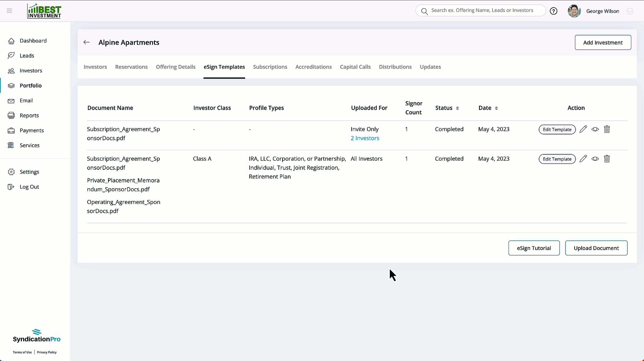
Task: Click the search magnifier icon
Action: click(x=424, y=11)
